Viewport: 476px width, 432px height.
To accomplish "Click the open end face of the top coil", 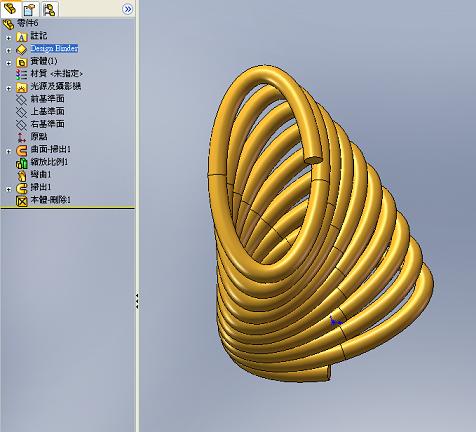I will coord(314,160).
